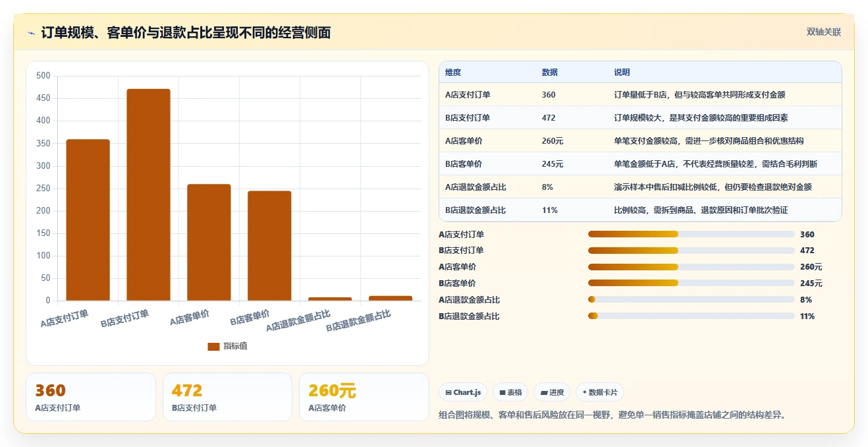Screen dimensions: 868x447
Task: Click description 订单量低于B店，但与较高客单价共同形成支付金额
Action: point(699,95)
